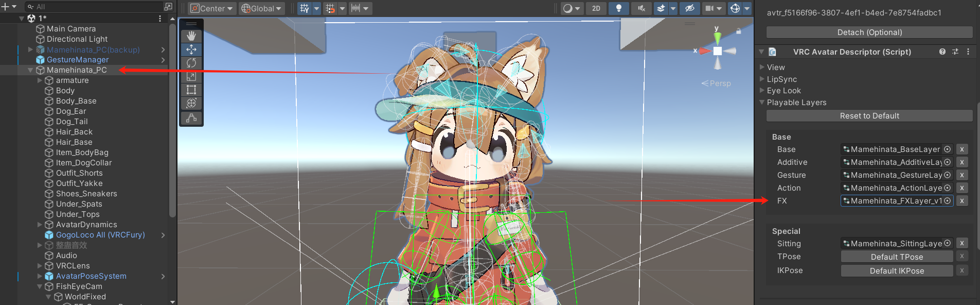Click Default IKPose button

[897, 270]
